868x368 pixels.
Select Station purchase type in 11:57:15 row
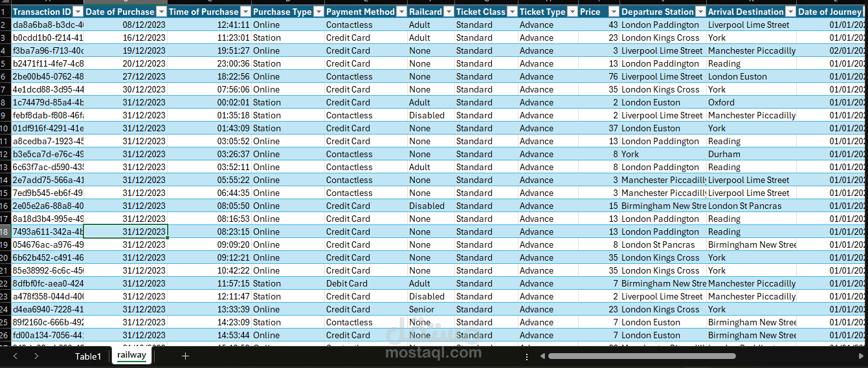click(288, 283)
